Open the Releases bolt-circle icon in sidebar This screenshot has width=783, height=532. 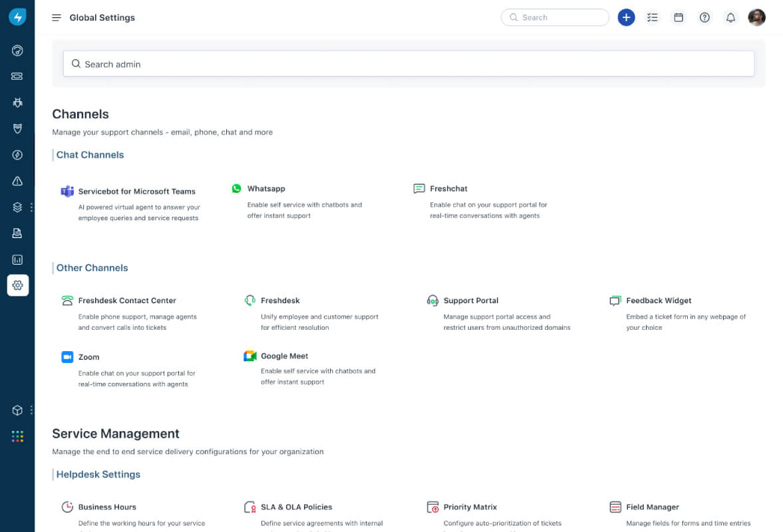[17, 155]
